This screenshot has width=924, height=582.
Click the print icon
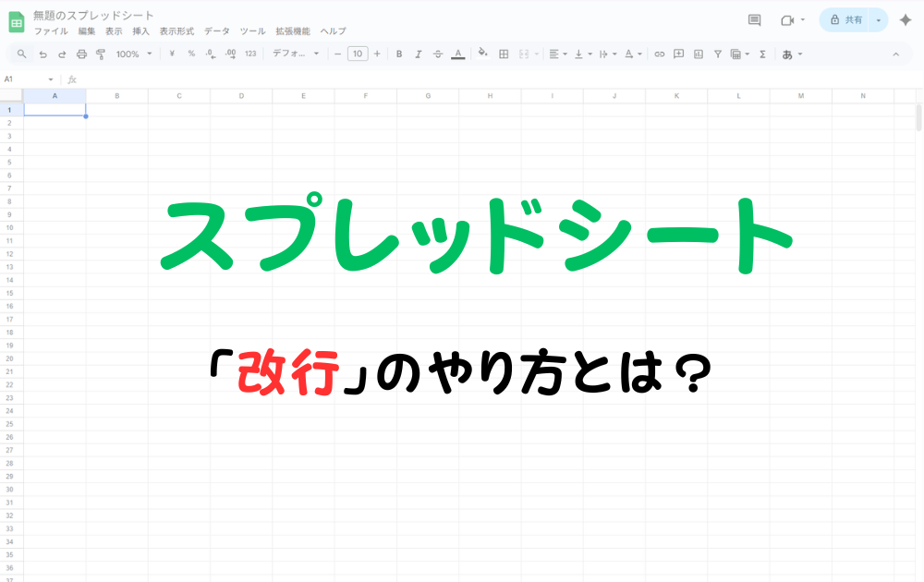coord(82,54)
